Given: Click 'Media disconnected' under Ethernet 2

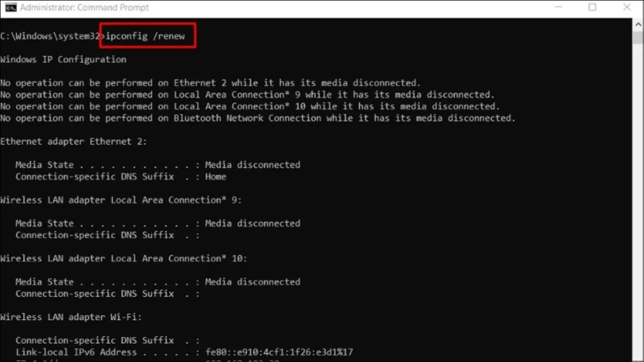Looking at the screenshot, I should click(252, 165).
